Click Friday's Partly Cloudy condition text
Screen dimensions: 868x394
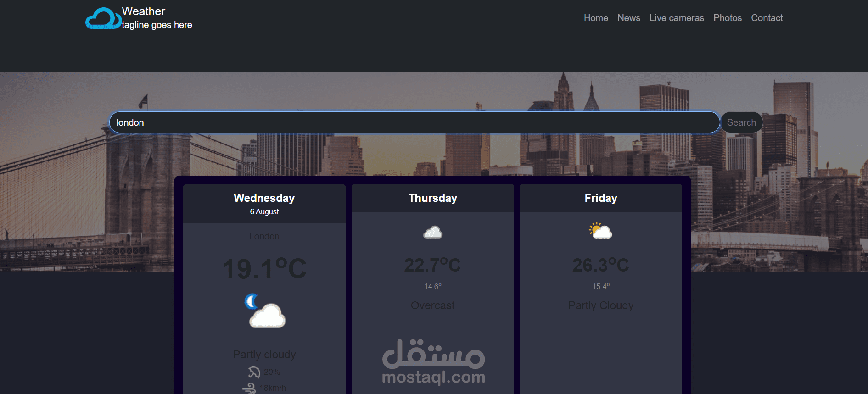(601, 305)
